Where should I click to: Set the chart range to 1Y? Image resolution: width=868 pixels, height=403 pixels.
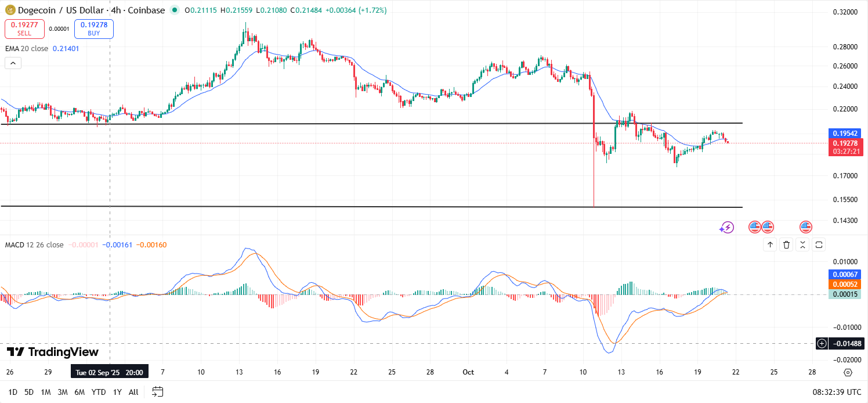(x=117, y=392)
